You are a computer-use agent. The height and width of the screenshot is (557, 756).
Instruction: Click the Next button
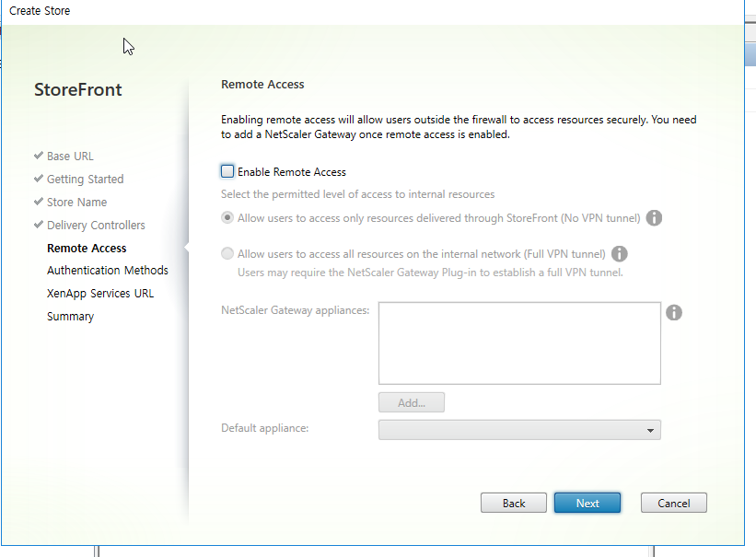point(587,503)
